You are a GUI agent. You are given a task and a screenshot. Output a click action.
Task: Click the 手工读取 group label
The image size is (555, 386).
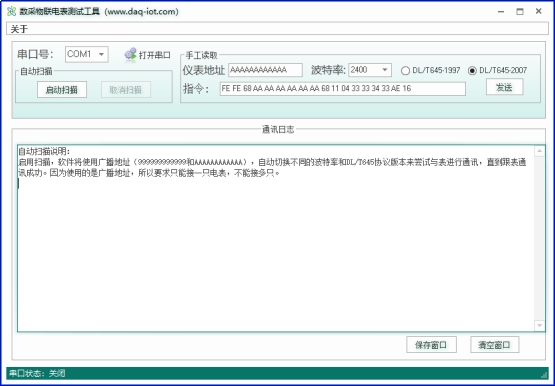point(201,55)
